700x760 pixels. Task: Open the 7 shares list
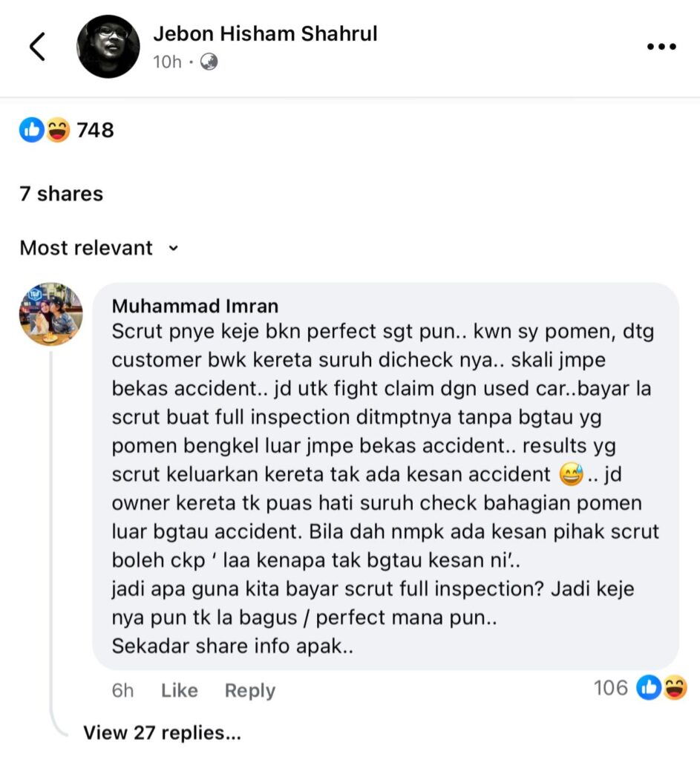tap(61, 194)
